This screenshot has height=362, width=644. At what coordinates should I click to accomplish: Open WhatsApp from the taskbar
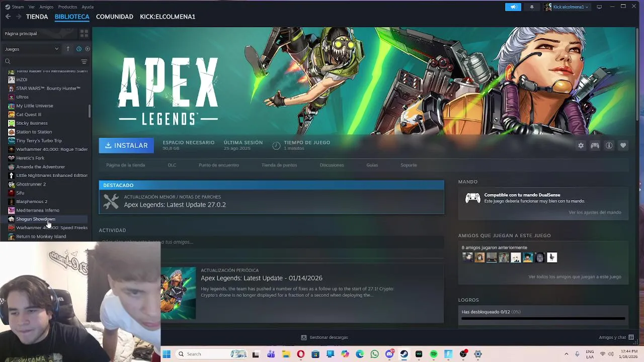click(x=374, y=354)
